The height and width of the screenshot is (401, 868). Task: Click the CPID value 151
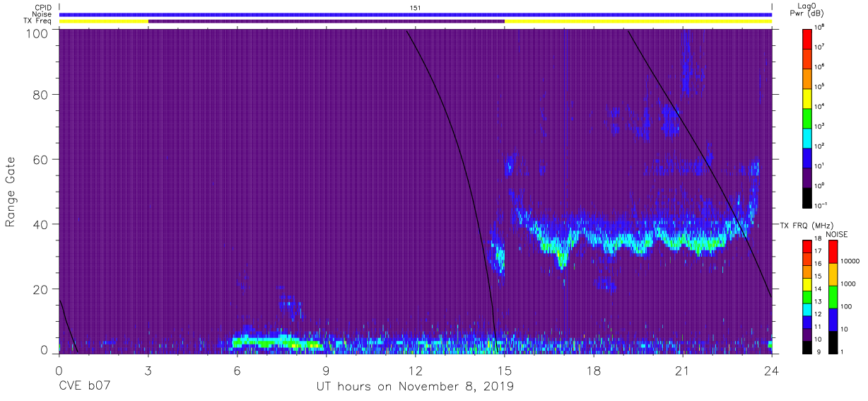[416, 8]
